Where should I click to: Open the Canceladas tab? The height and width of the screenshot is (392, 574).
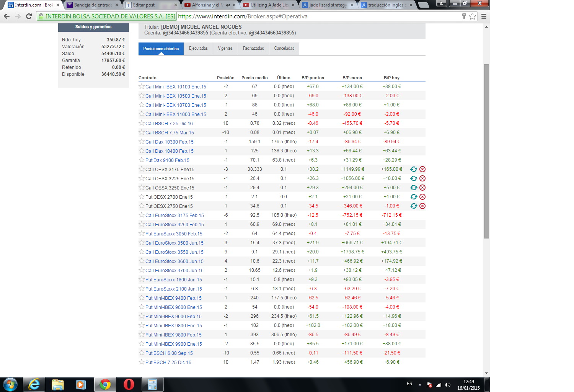pyautogui.click(x=284, y=49)
